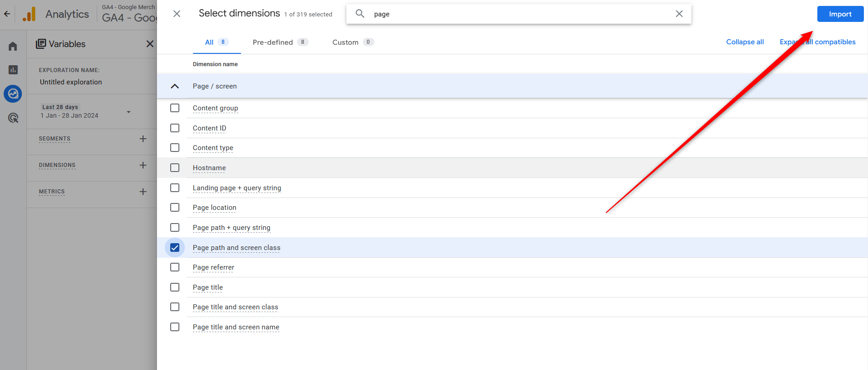Open the Reports icon in the sidebar
Viewport: 868px width, 370px height.
pos(13,70)
